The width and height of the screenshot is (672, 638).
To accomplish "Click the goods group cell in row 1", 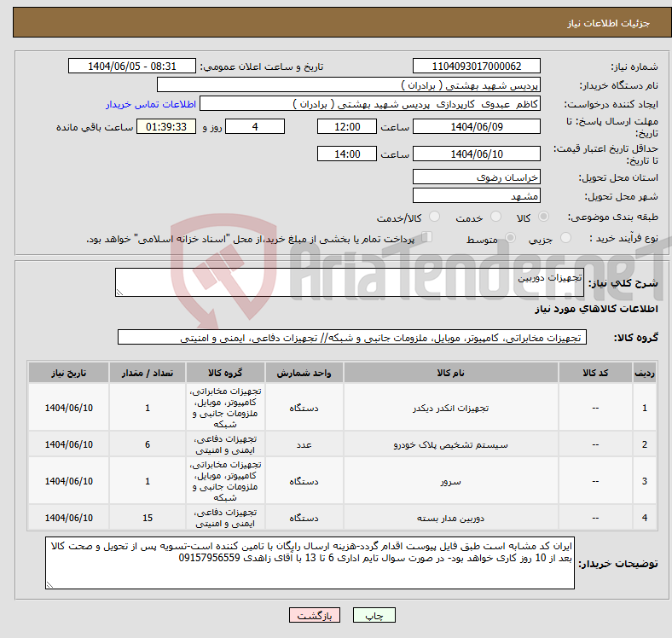I will [x=225, y=408].
